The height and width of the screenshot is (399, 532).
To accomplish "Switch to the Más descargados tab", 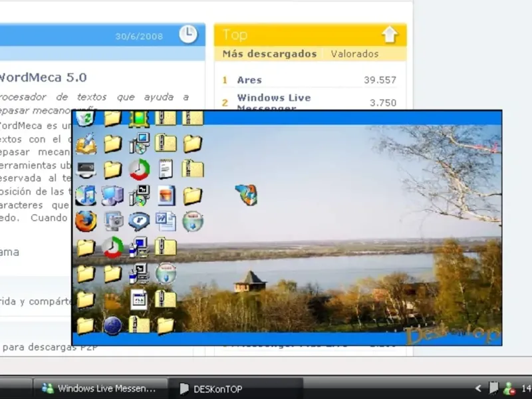I will coord(269,54).
